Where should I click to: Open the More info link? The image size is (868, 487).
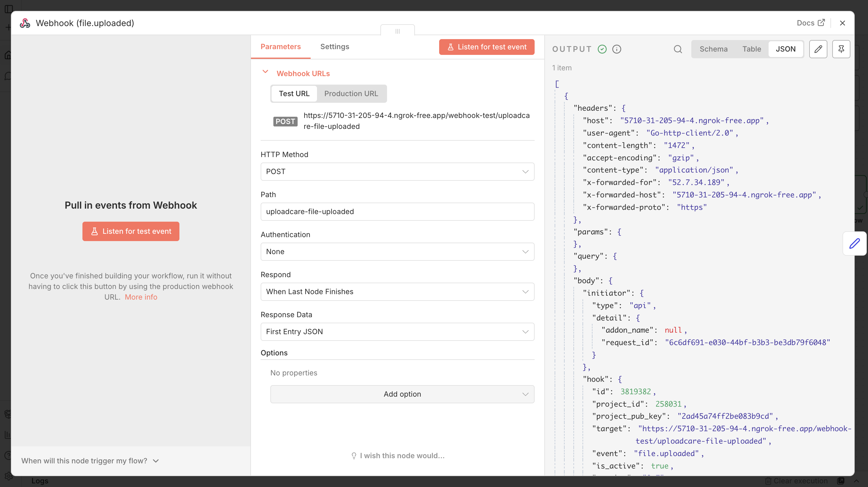coord(141,297)
